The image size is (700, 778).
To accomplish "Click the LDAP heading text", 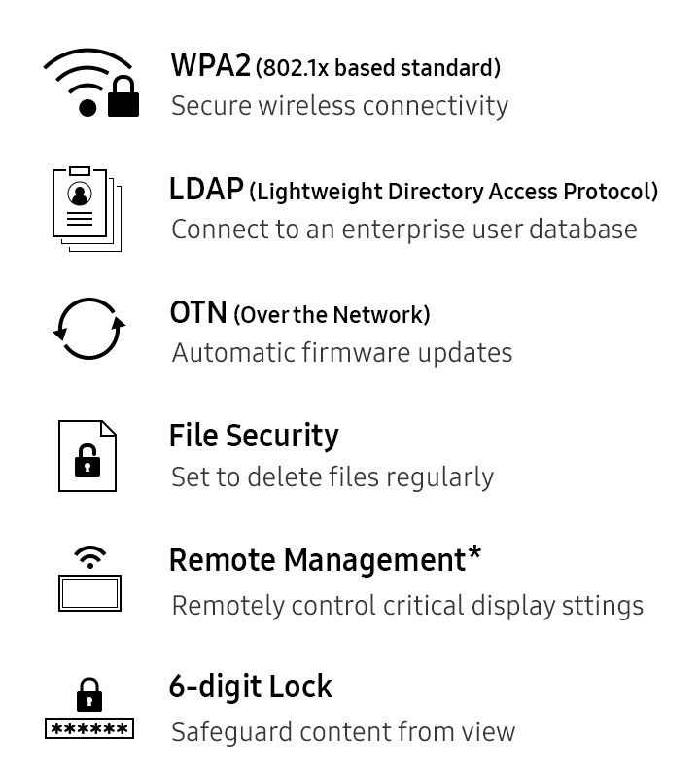I will coord(206,189).
